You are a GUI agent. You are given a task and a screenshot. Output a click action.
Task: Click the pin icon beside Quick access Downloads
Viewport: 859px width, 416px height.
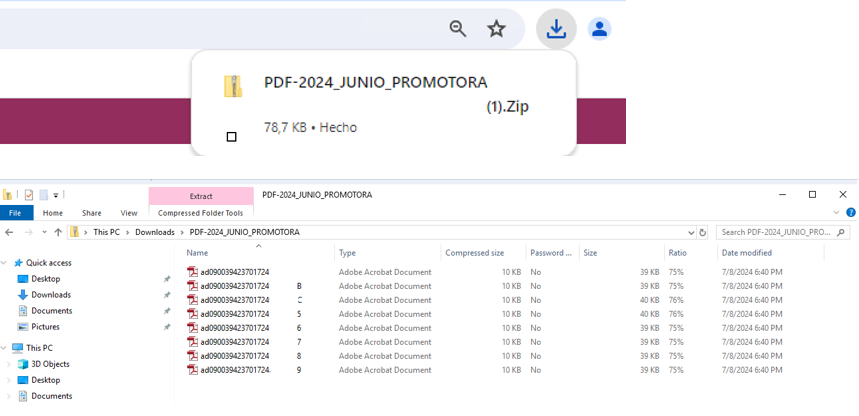click(x=167, y=295)
